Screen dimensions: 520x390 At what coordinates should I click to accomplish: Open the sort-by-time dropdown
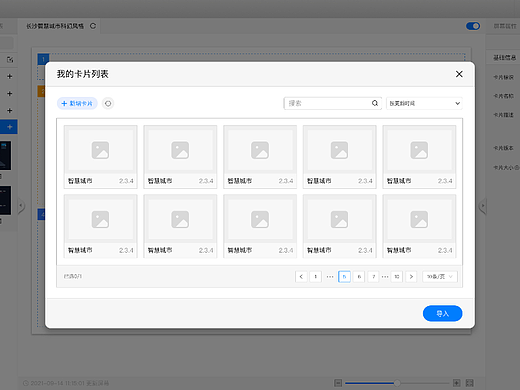[x=424, y=103]
